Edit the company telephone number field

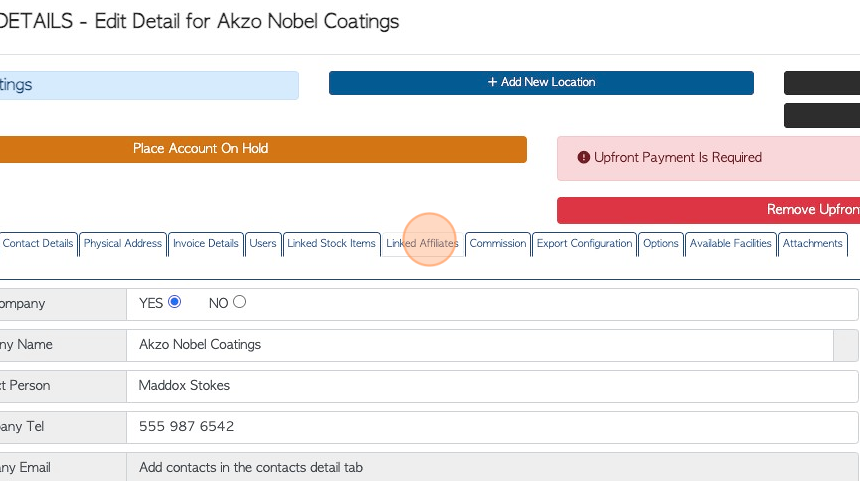coord(492,427)
